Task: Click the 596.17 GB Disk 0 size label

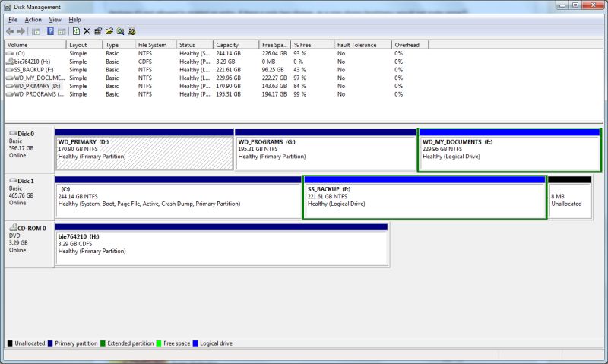Action: pyautogui.click(x=21, y=148)
